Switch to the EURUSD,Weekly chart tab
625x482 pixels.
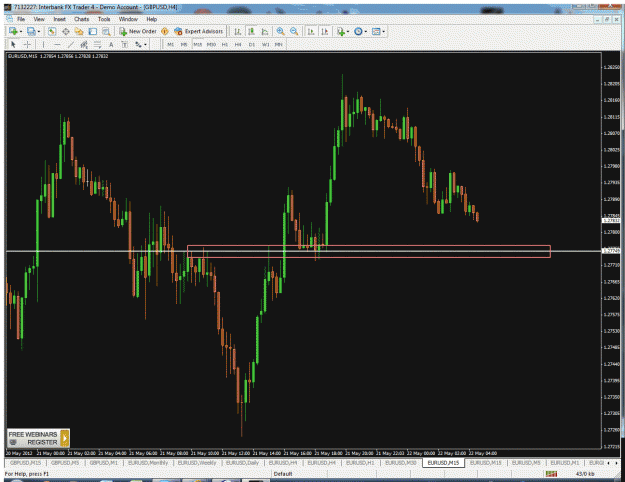pos(197,463)
